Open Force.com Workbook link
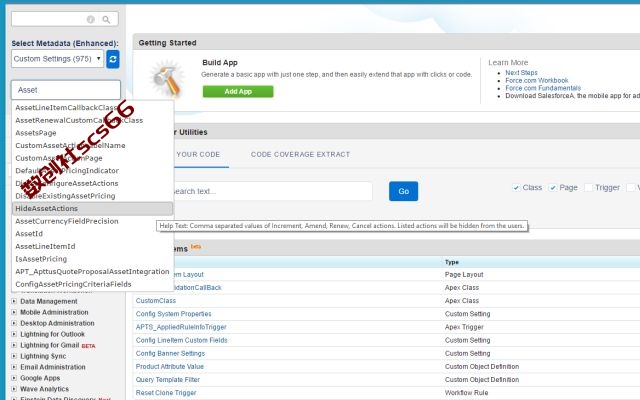 537,80
